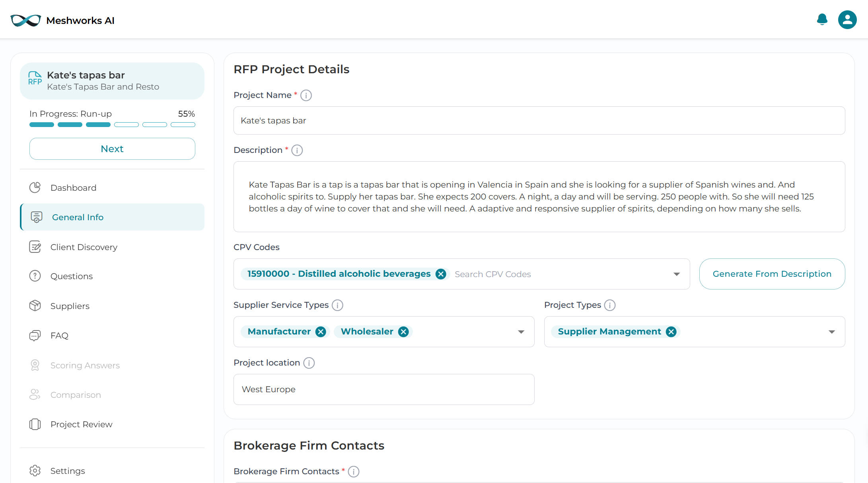Click the Next button
The width and height of the screenshot is (868, 483).
tap(112, 149)
